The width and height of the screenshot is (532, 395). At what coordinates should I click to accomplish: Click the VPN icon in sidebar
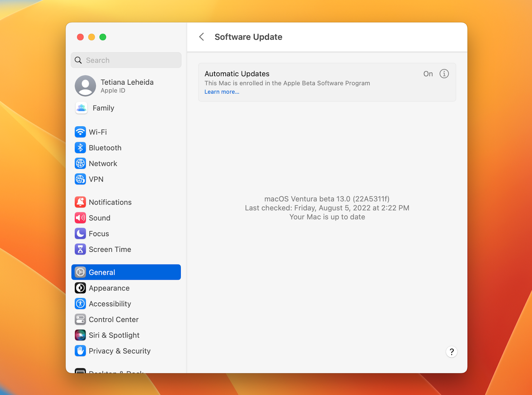coord(80,179)
